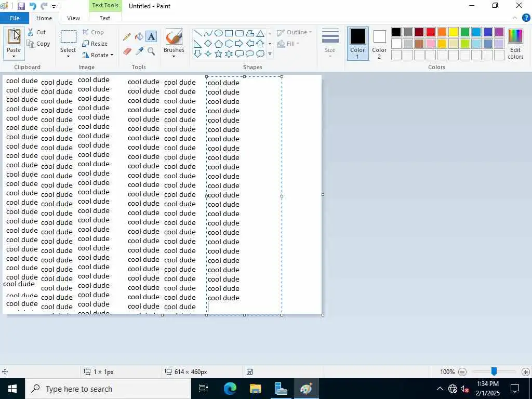Click the Redo arrow in title bar
This screenshot has width=532, height=399.
(x=44, y=6)
